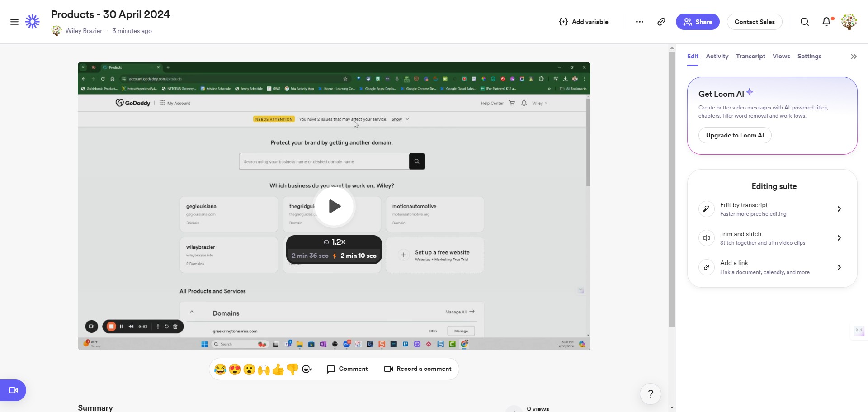Switch to the Transcript tab
This screenshot has width=868, height=412.
coord(750,57)
